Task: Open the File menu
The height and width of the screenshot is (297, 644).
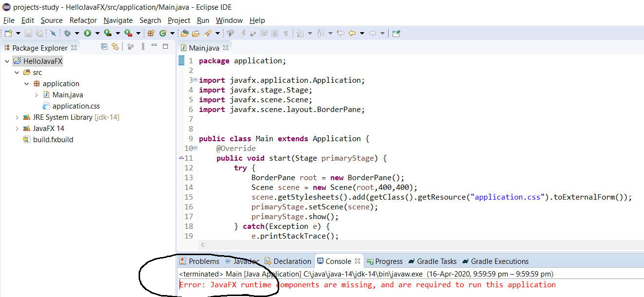Action: pos(9,20)
